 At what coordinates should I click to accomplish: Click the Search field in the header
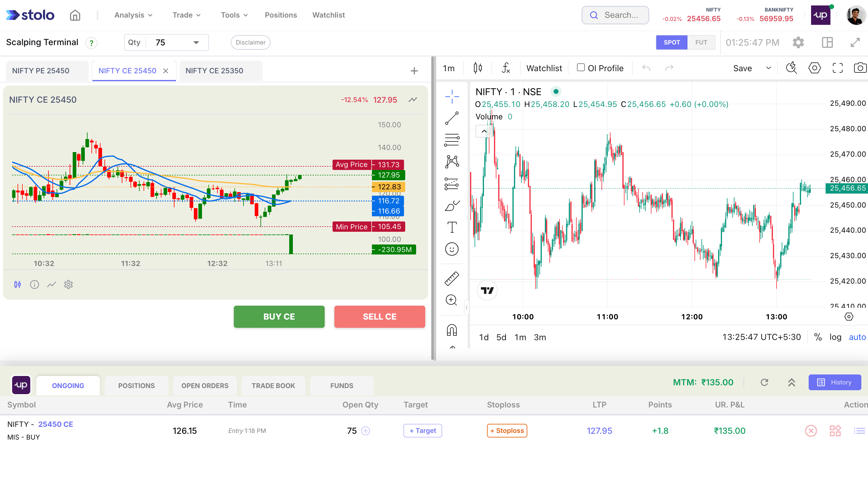click(x=615, y=15)
